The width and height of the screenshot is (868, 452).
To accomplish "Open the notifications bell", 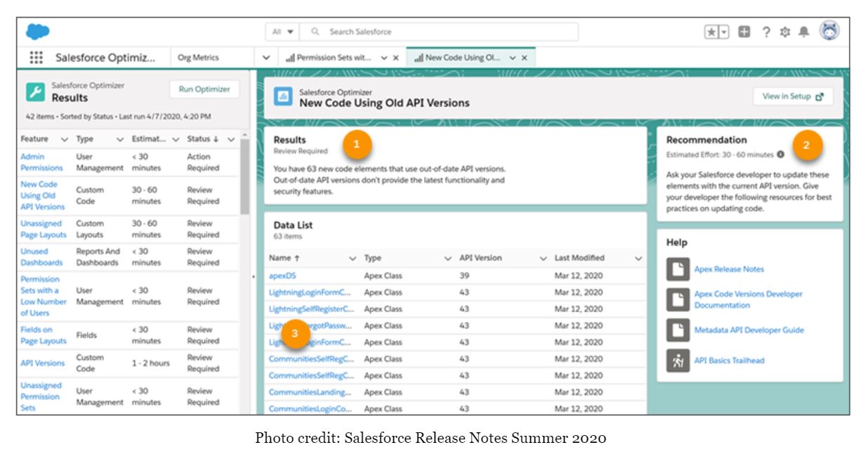I will pos(804,32).
